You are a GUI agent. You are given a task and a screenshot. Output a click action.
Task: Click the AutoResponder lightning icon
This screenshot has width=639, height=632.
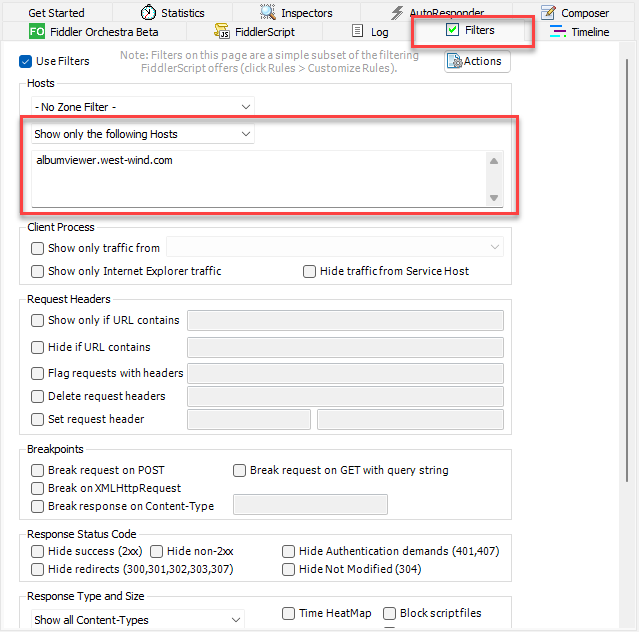[397, 13]
